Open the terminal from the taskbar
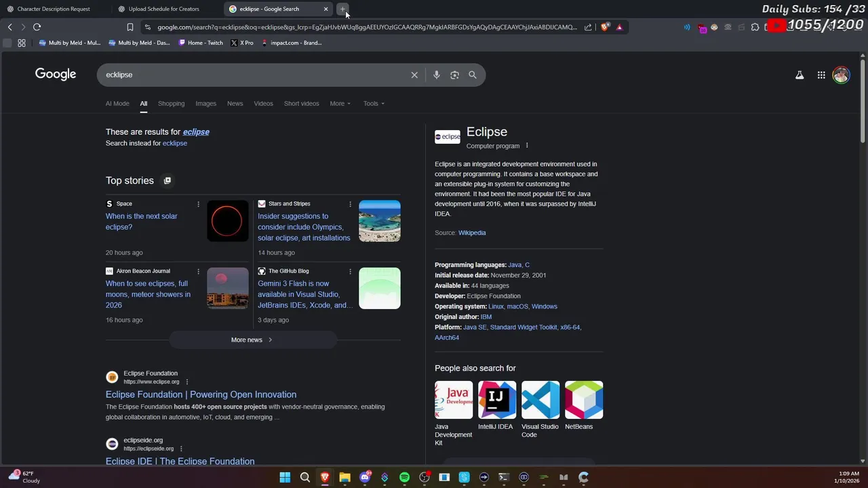The width and height of the screenshot is (868, 488). point(503,477)
